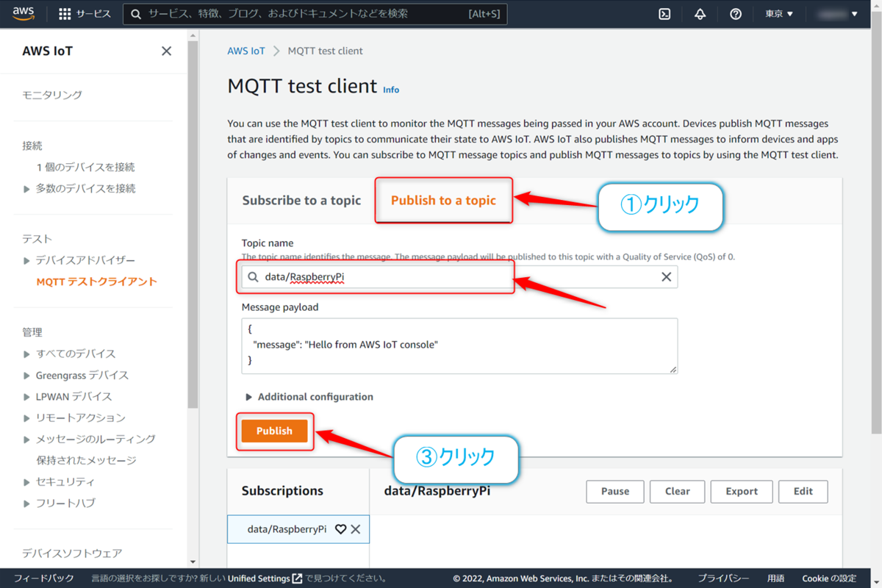Expand Additional configuration section
The width and height of the screenshot is (882, 588).
pyautogui.click(x=309, y=397)
